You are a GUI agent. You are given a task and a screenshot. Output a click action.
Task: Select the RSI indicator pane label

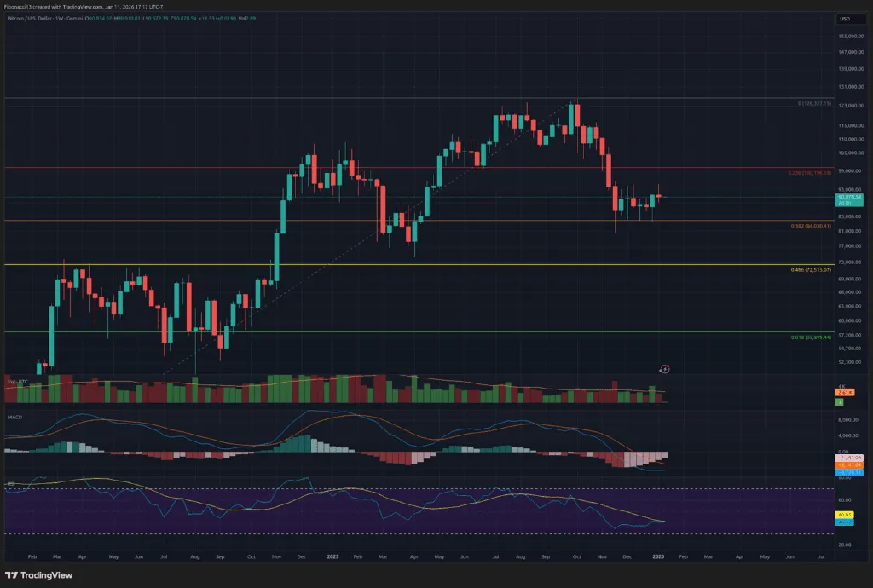(x=10, y=482)
